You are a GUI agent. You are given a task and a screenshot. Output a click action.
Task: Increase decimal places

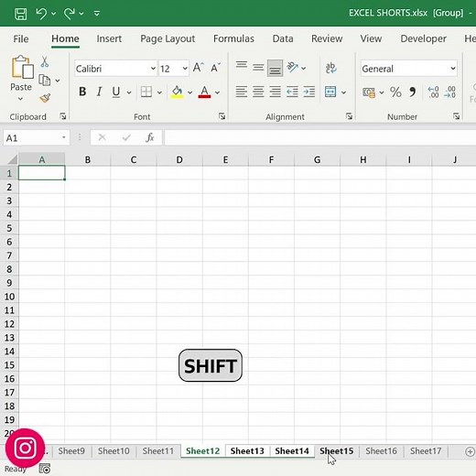(x=433, y=92)
